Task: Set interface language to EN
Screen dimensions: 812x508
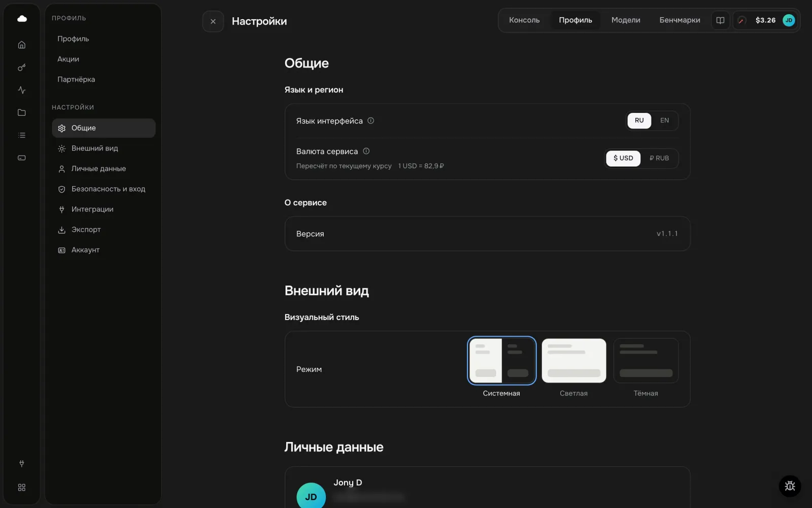Action: tap(664, 120)
